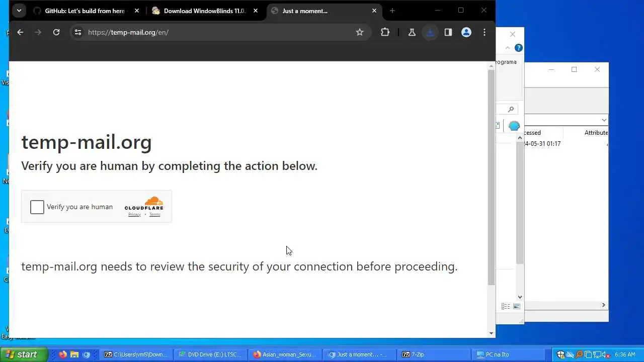Open the Windows start button
This screenshot has width=644, height=362.
(x=23, y=354)
